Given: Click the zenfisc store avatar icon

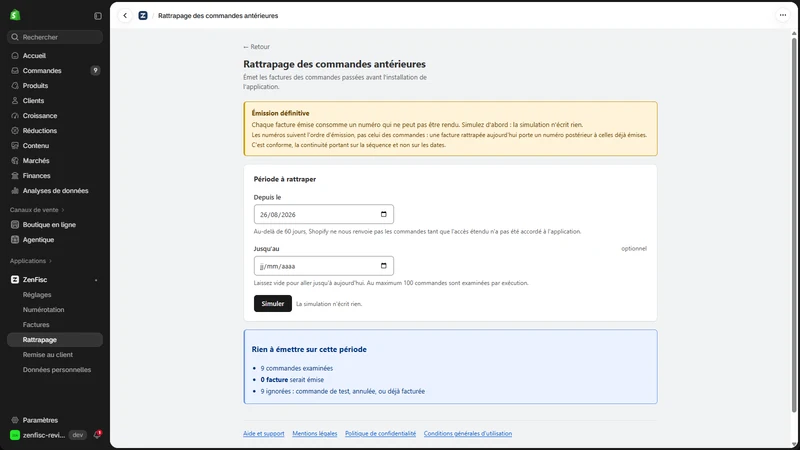Looking at the screenshot, I should coord(15,435).
